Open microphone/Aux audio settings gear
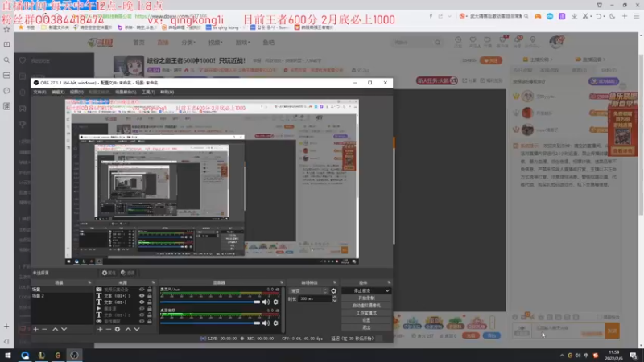Viewport: 644px width, 362px height. [275, 302]
